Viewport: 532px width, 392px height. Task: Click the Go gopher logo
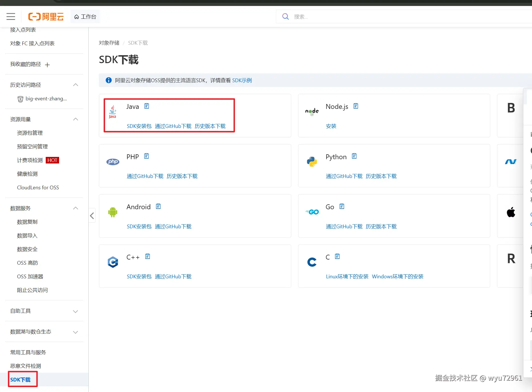pyautogui.click(x=312, y=212)
